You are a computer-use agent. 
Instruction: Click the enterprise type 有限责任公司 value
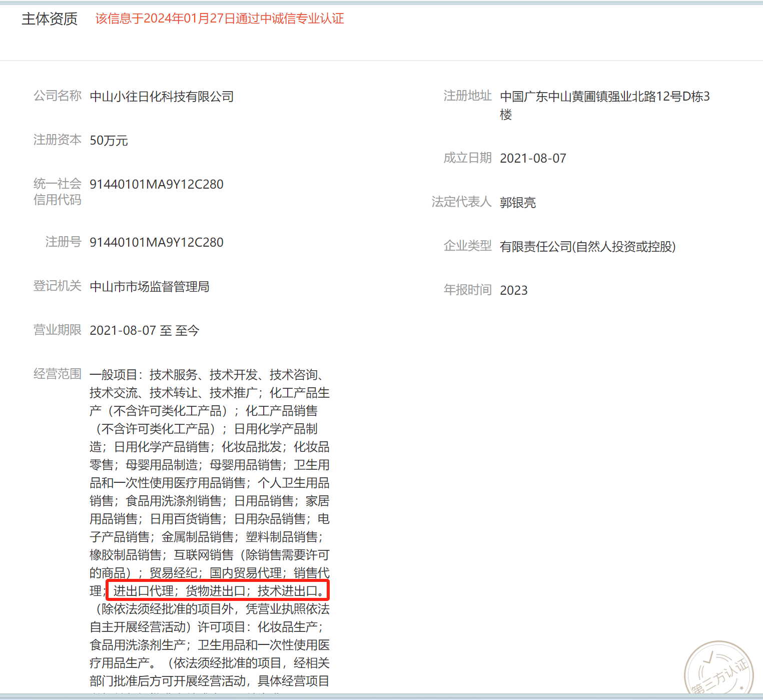point(588,247)
